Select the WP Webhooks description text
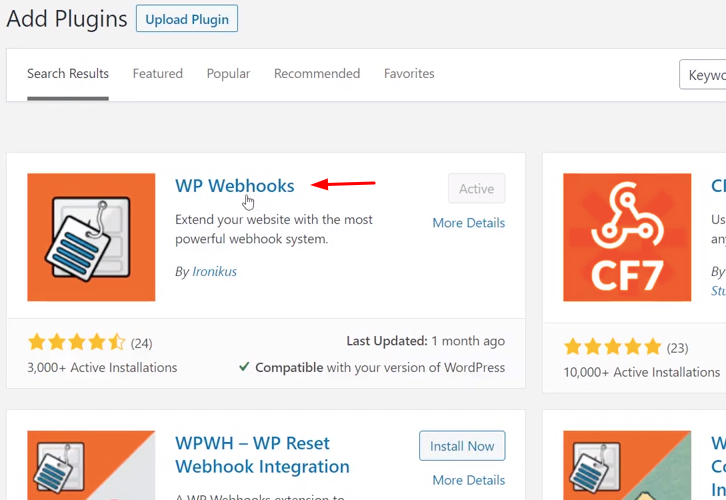726x500 pixels. [274, 229]
